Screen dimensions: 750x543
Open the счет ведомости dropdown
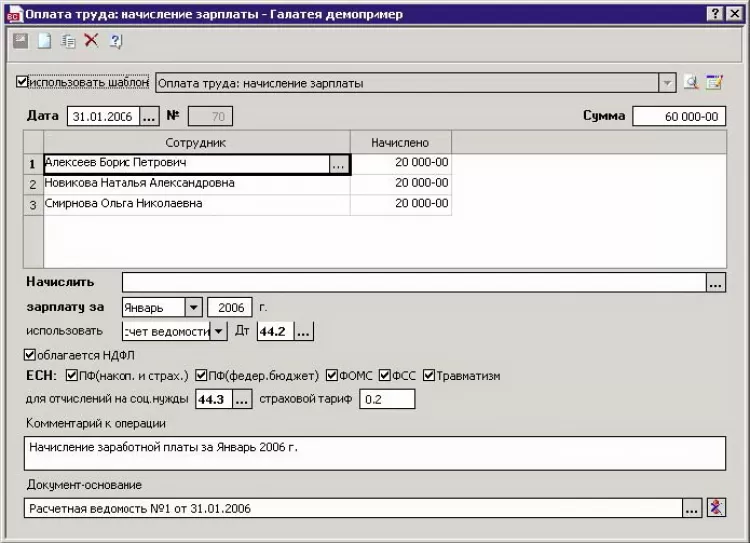(x=218, y=331)
